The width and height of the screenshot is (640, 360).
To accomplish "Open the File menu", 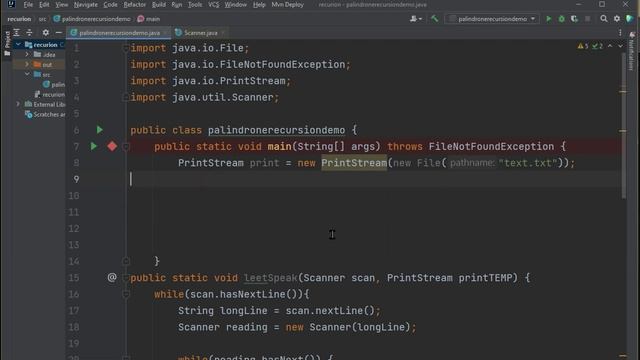I will pyautogui.click(x=28, y=5).
